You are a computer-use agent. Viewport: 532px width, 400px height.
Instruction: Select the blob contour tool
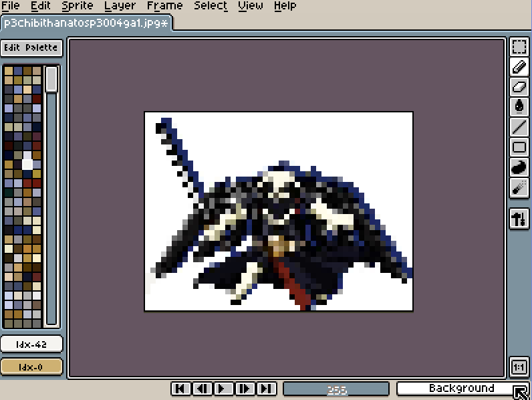pyautogui.click(x=519, y=167)
